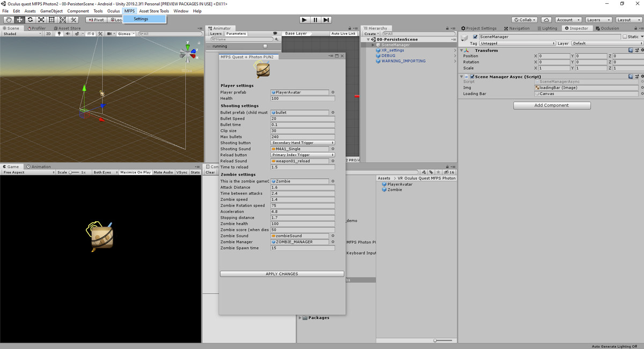Select the Rotate tool
The height and width of the screenshot is (349, 644).
click(31, 20)
